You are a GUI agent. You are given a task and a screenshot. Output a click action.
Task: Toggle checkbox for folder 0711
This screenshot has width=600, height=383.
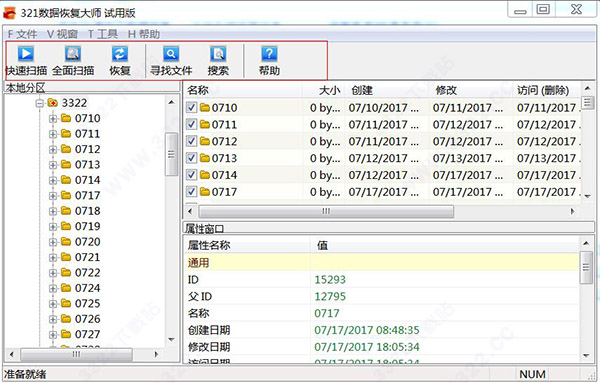coord(191,124)
